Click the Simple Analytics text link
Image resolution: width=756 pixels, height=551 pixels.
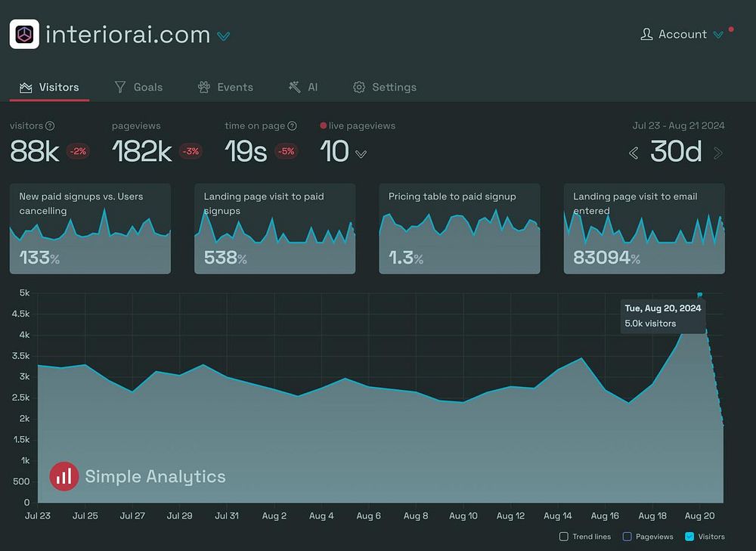tap(155, 477)
